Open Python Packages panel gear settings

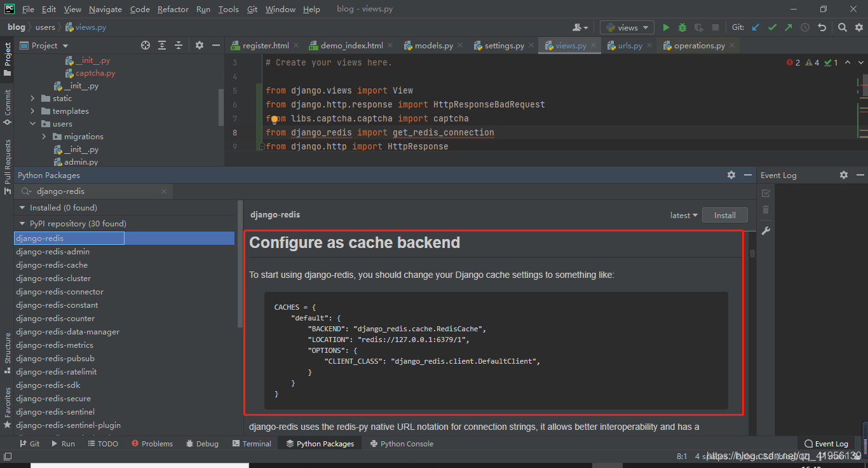(x=731, y=175)
